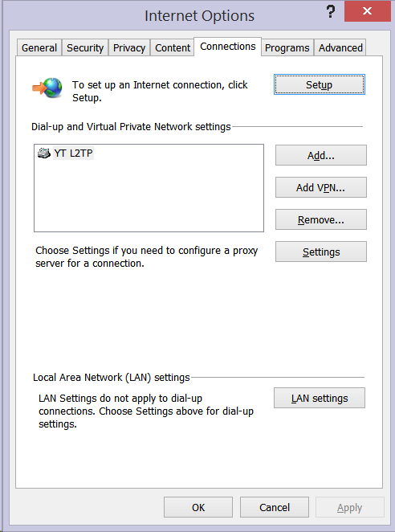
Task: Open the Programs tab
Action: pyautogui.click(x=287, y=48)
